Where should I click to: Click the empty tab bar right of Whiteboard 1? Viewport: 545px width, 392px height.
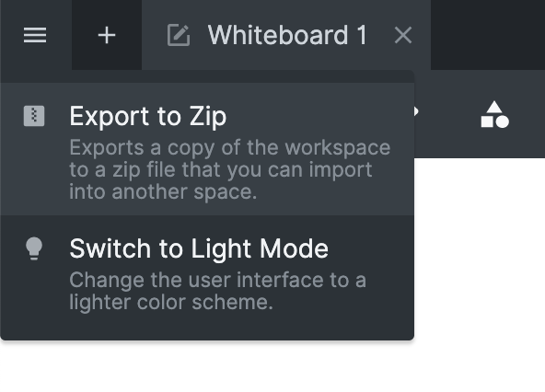pyautogui.click(x=488, y=35)
